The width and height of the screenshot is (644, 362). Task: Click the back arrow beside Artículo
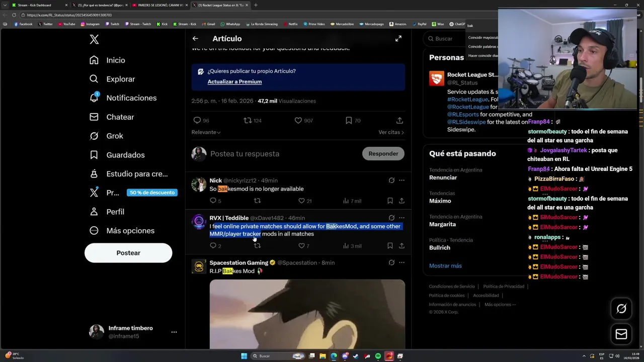[195, 39]
